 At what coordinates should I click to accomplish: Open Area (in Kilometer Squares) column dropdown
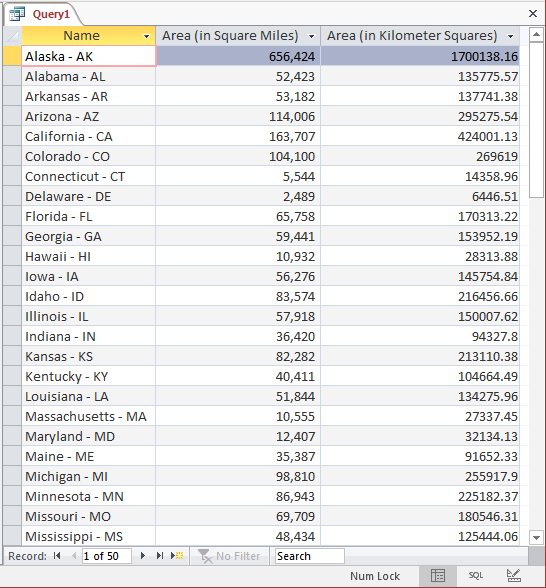[x=510, y=36]
